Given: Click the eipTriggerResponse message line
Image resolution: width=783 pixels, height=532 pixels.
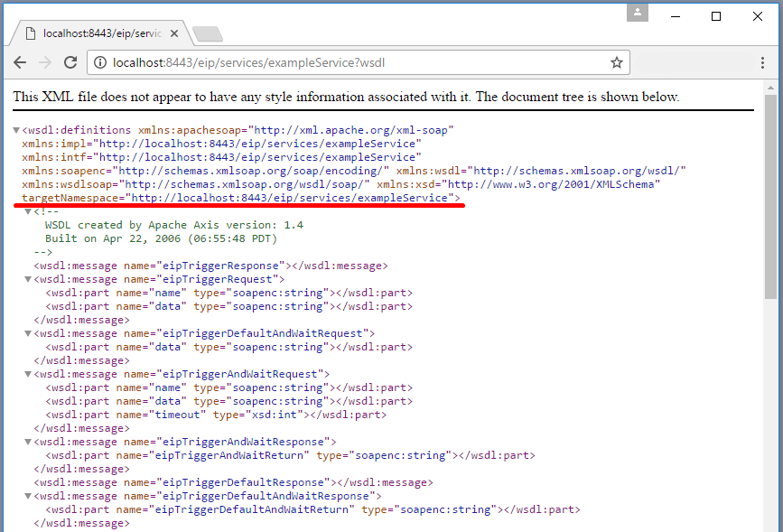Looking at the screenshot, I should 210,266.
